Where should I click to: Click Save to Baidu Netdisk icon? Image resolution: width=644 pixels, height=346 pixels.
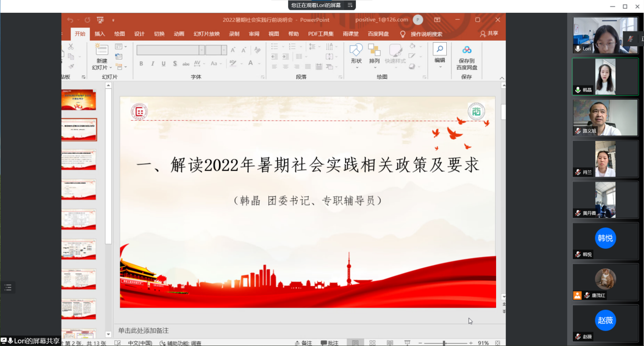point(467,50)
